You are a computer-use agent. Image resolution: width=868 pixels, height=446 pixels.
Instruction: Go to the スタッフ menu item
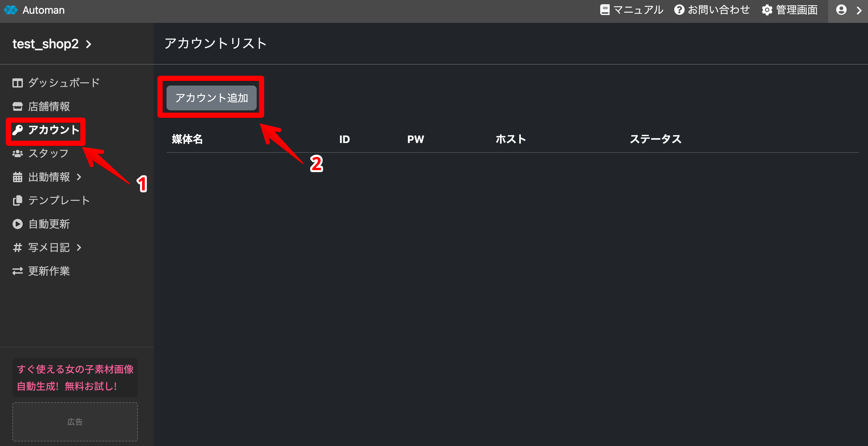click(x=40, y=153)
